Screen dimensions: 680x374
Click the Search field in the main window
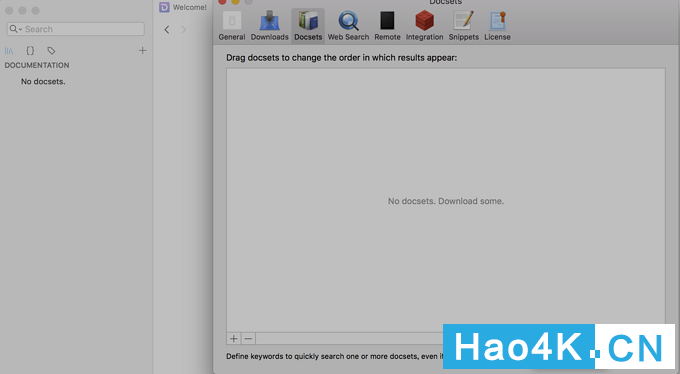(75, 29)
